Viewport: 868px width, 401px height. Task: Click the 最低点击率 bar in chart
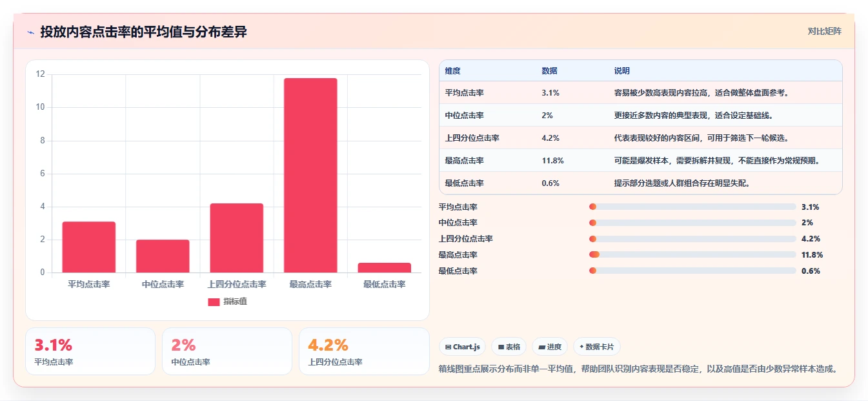(x=385, y=267)
